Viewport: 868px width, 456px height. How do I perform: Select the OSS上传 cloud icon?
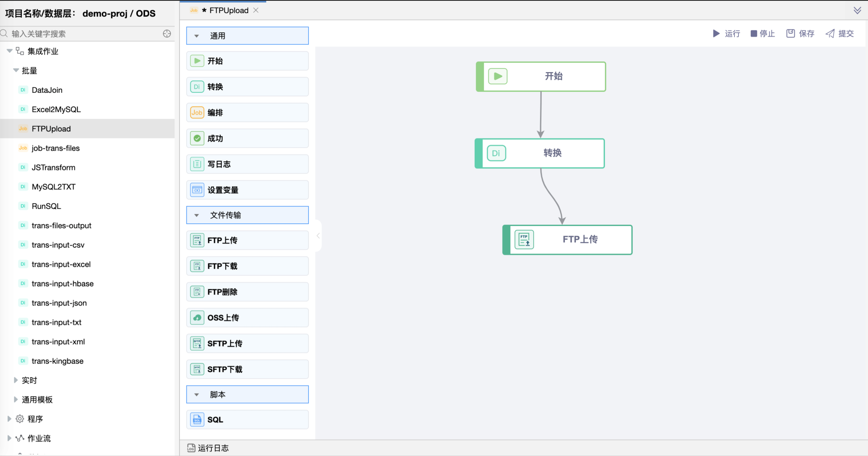(197, 318)
